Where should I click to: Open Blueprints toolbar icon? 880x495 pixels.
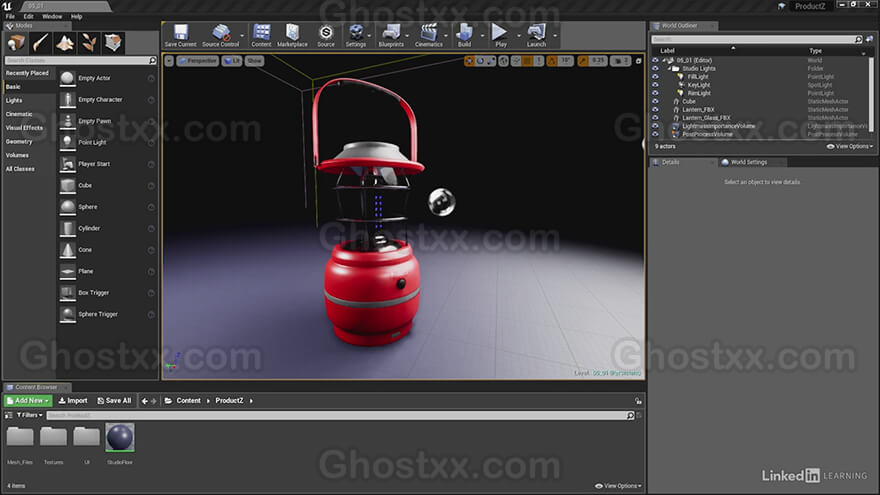point(391,35)
